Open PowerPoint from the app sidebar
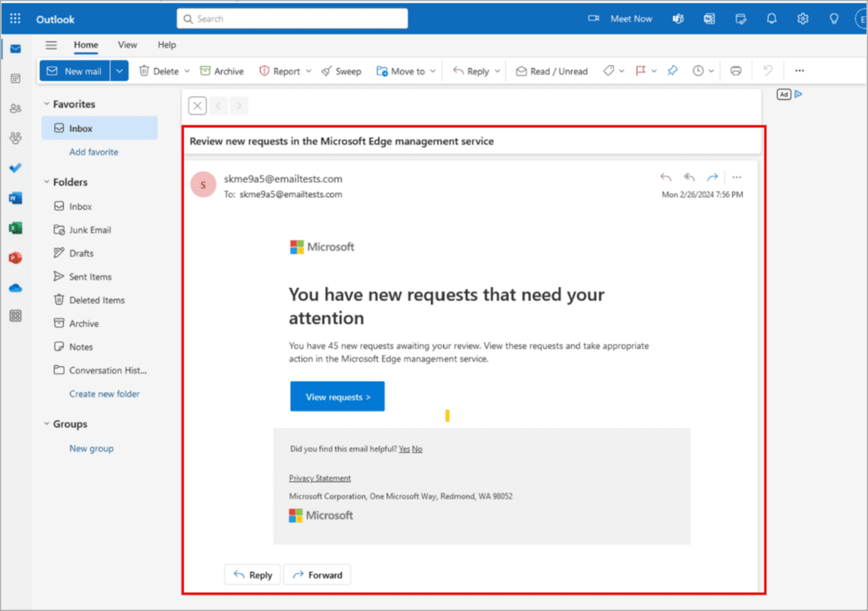868x611 pixels. (x=16, y=257)
